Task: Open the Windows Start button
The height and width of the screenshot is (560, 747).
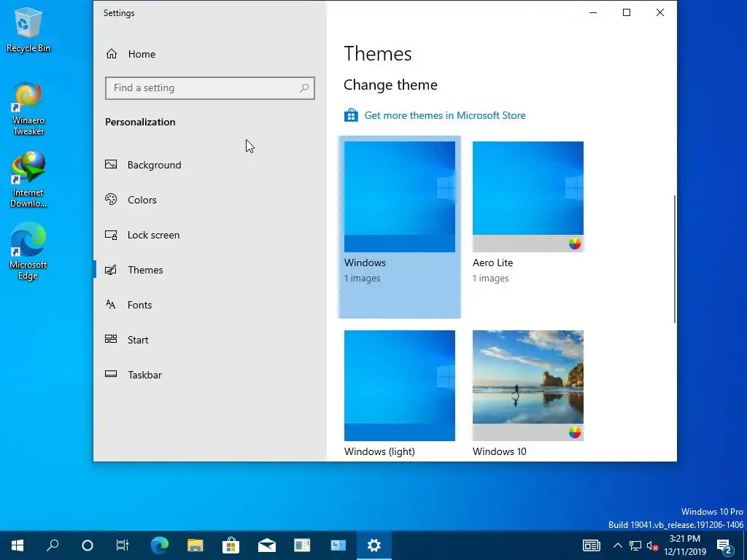Action: pyautogui.click(x=18, y=545)
